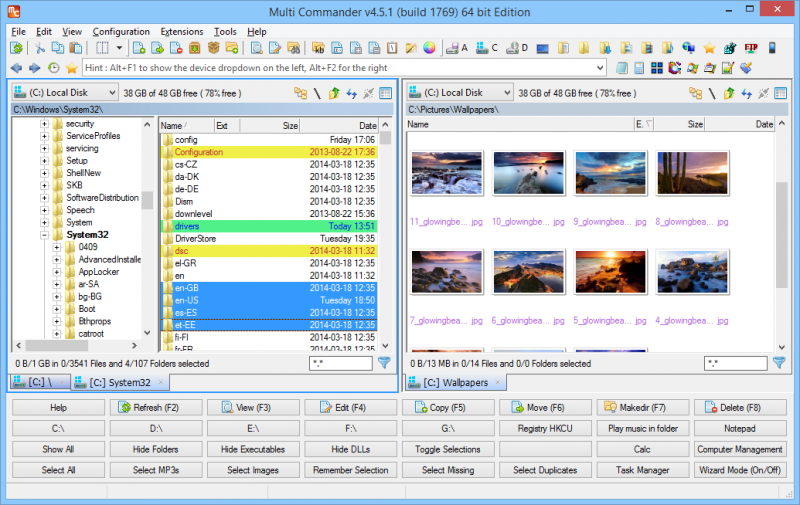Click the Paste clipboard icon in toolbar
Viewport: 800px width, 505px height.
point(76,48)
